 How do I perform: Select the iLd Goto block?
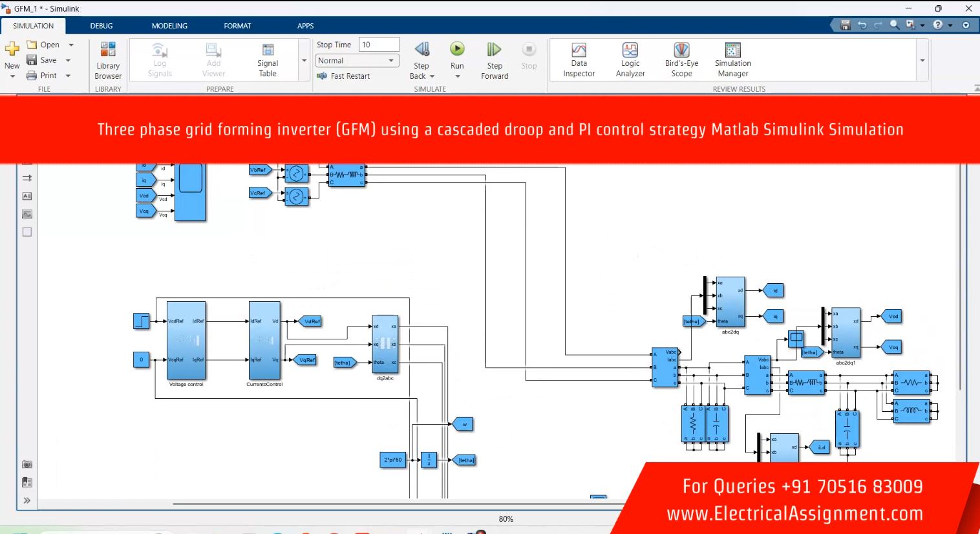pyautogui.click(x=820, y=447)
